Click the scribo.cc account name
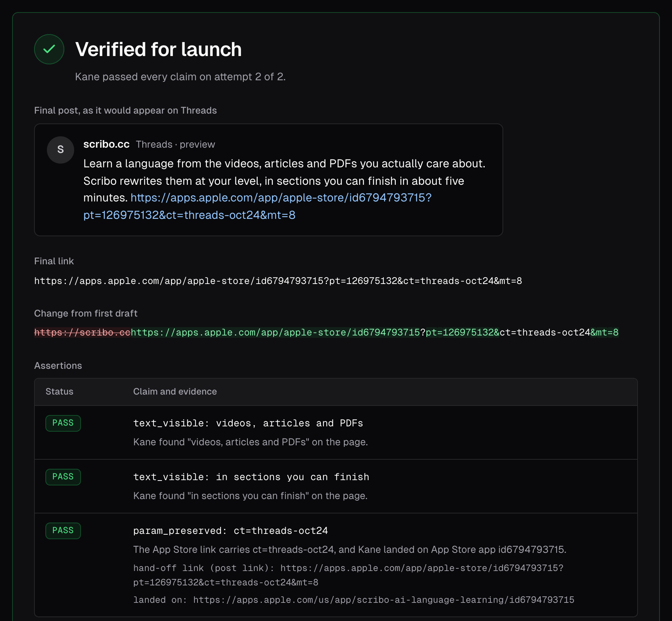672x621 pixels. pos(106,144)
